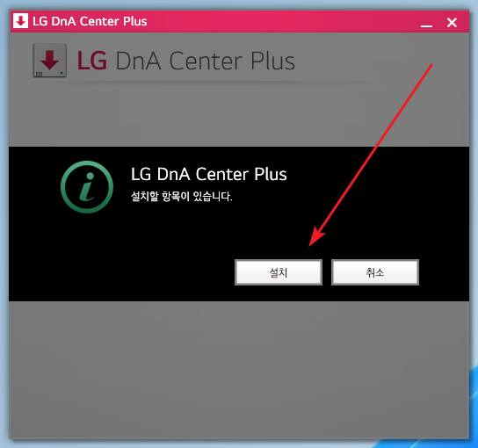Minimize the LG DnA Center Plus window

tap(426, 23)
